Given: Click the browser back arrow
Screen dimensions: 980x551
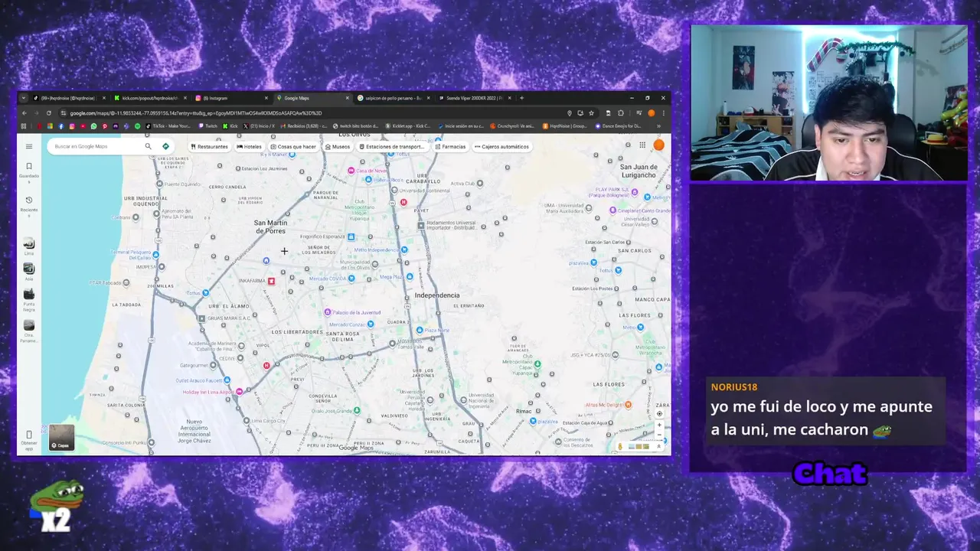Looking at the screenshot, I should [x=24, y=113].
